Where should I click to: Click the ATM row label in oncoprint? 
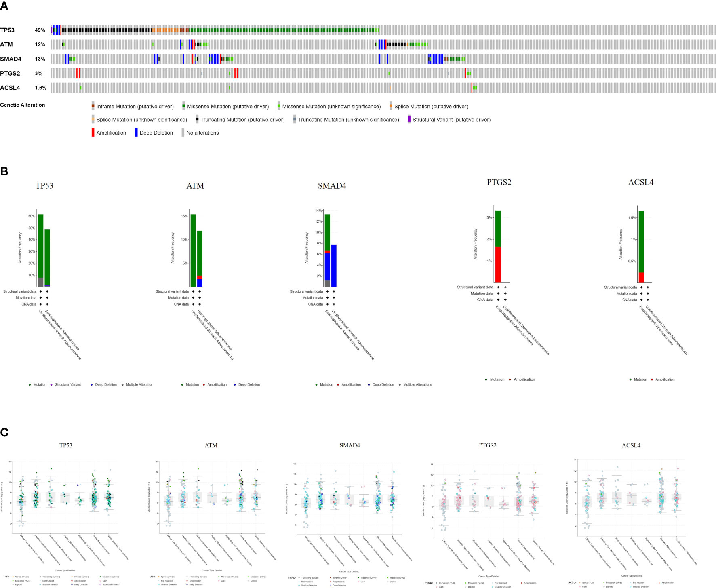[6, 44]
